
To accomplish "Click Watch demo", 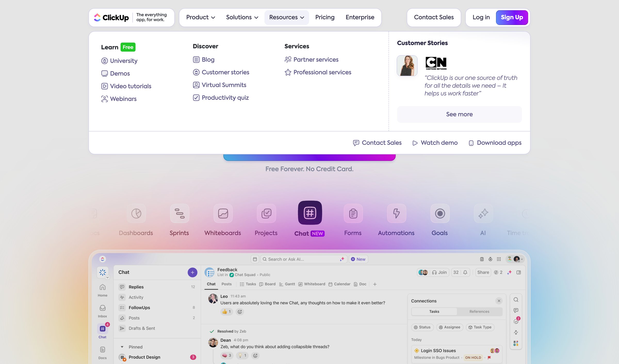I will tap(435, 143).
